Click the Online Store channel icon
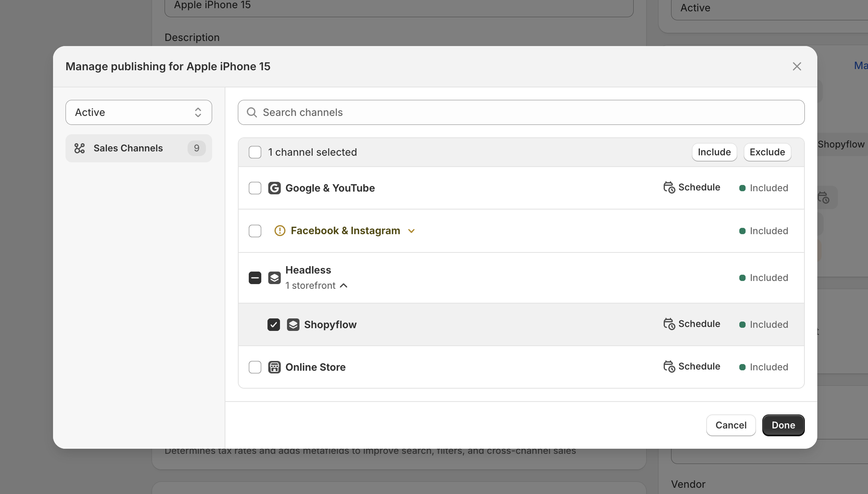The height and width of the screenshot is (494, 868). [274, 367]
